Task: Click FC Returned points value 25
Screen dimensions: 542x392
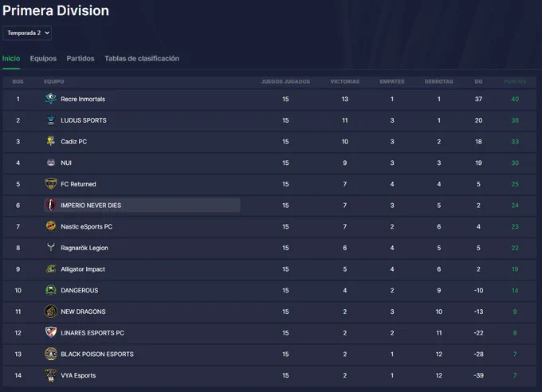Action: point(515,184)
